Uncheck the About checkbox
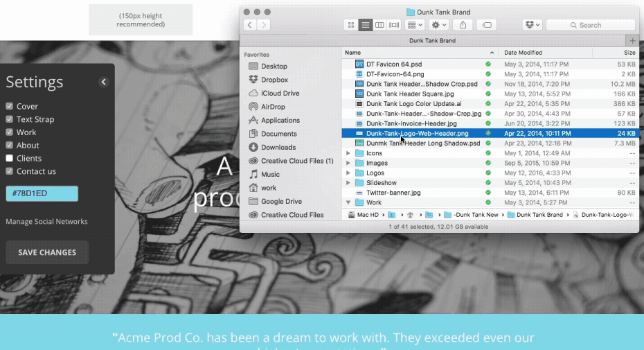The image size is (644, 350). coord(10,145)
